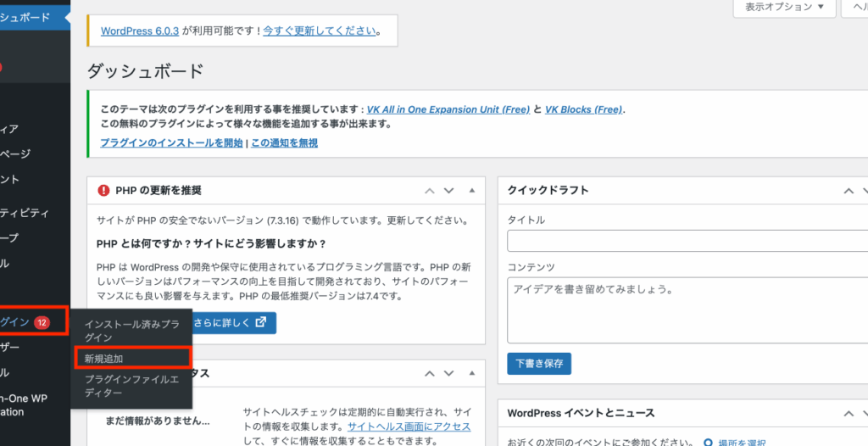Move the サイトヘルス panel down
868x446 pixels.
pyautogui.click(x=449, y=374)
